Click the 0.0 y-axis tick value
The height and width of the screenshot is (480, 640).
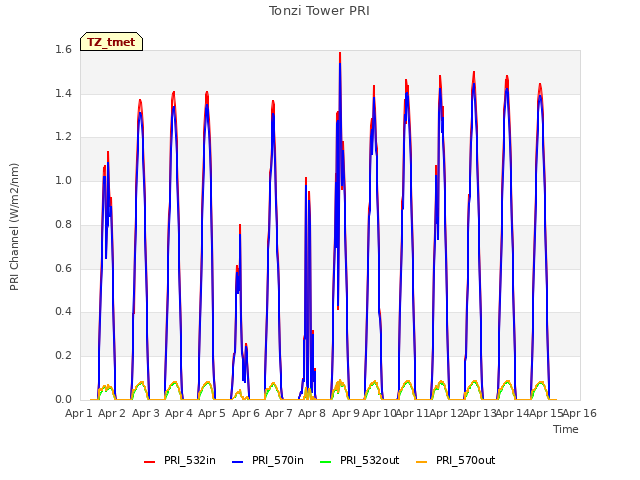click(x=63, y=399)
